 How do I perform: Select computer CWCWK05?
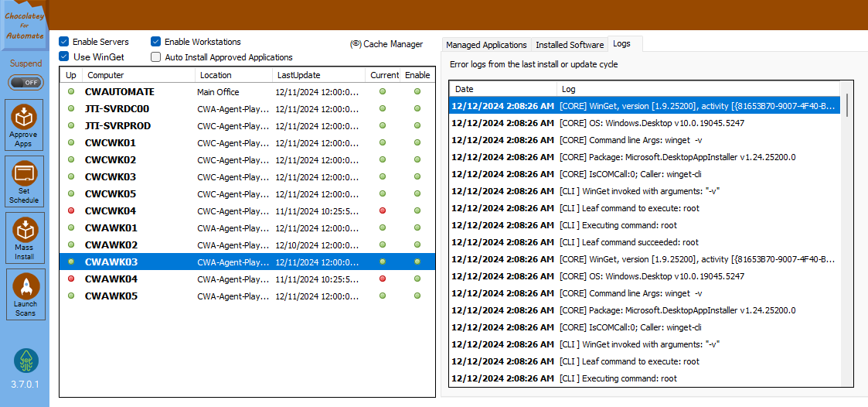coord(247,194)
